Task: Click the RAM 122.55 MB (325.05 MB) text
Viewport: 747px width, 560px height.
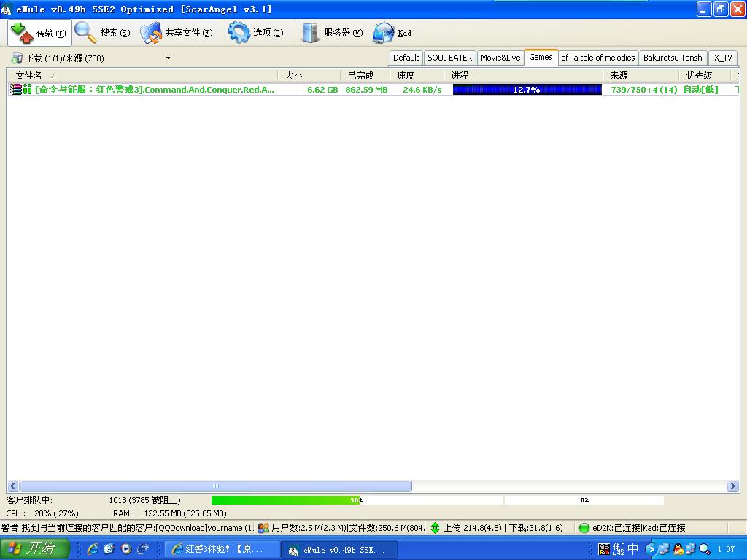Action: [169, 513]
